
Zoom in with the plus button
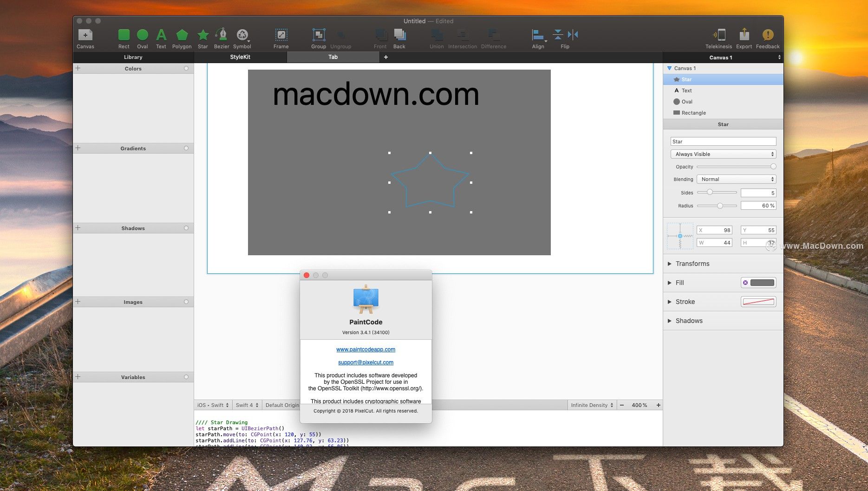(658, 405)
